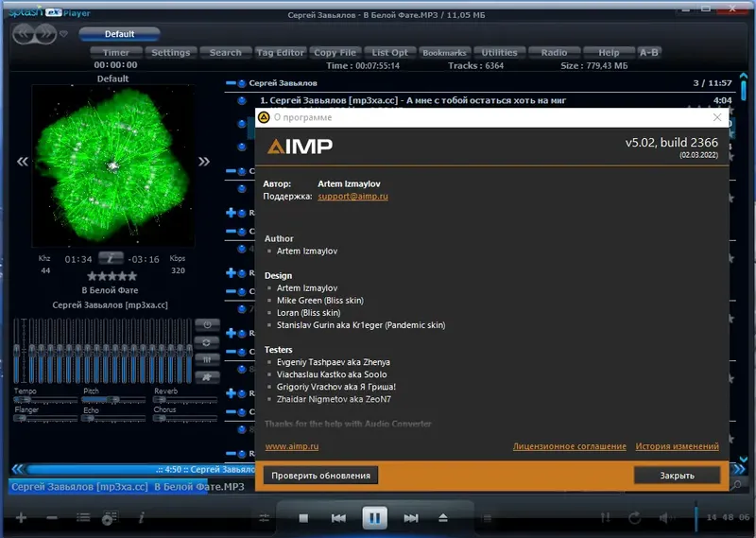Click the equalizer star auto button

pyautogui.click(x=207, y=377)
